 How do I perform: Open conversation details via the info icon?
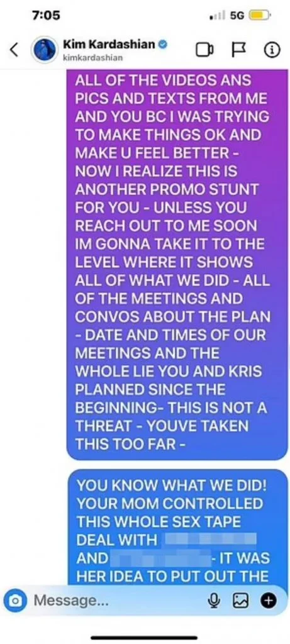(x=272, y=50)
